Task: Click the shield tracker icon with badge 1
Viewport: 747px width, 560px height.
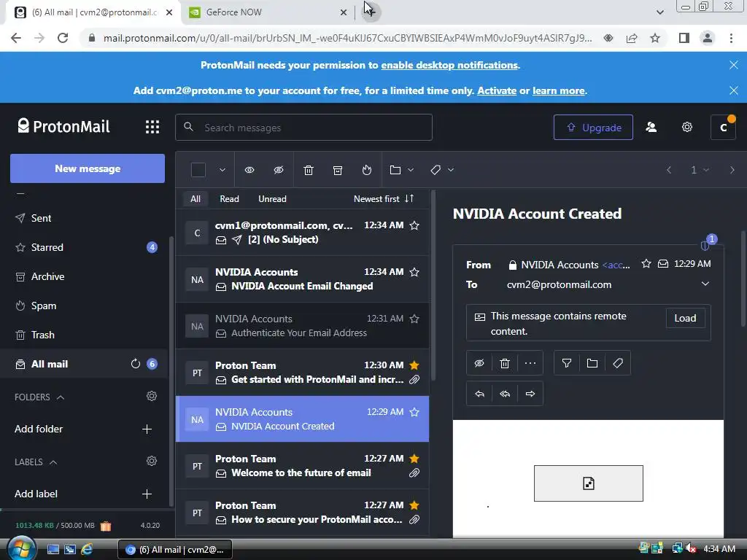Action: [x=705, y=246]
